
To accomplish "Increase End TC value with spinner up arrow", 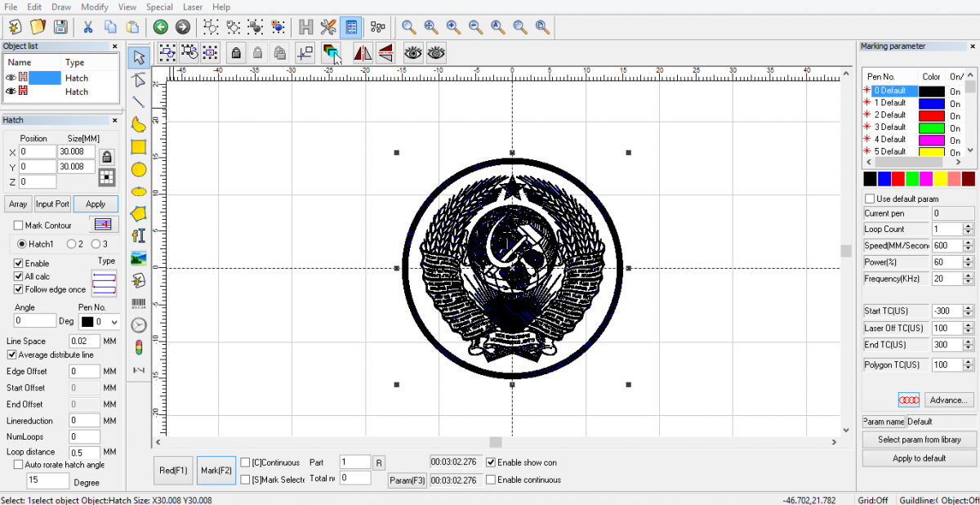I will (x=969, y=342).
